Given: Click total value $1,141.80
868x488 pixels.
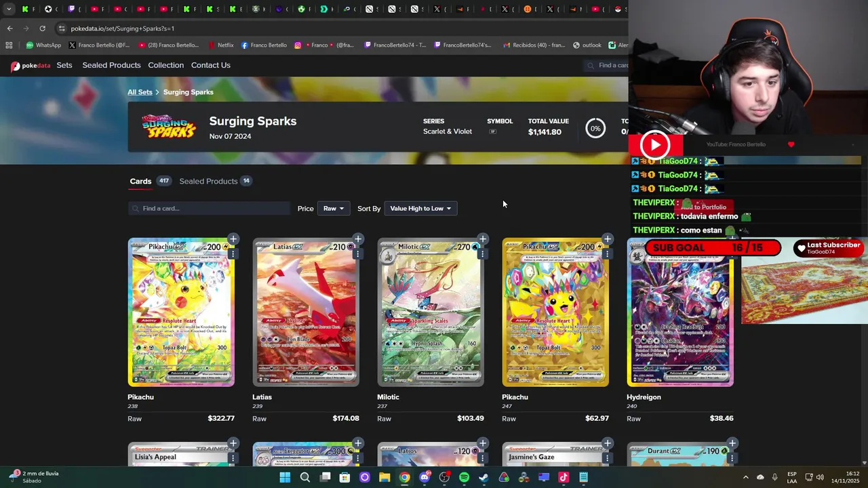Looking at the screenshot, I should 545,132.
